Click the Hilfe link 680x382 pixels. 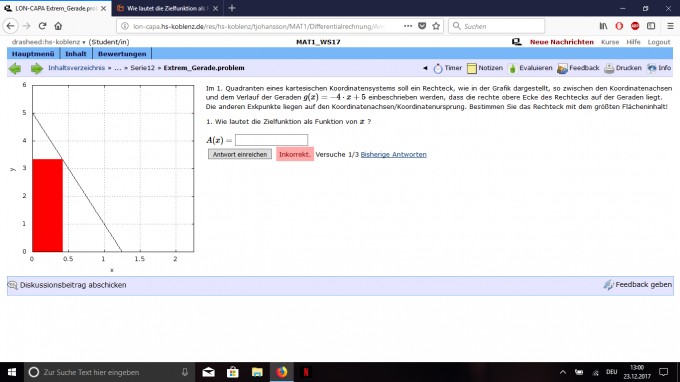point(633,42)
